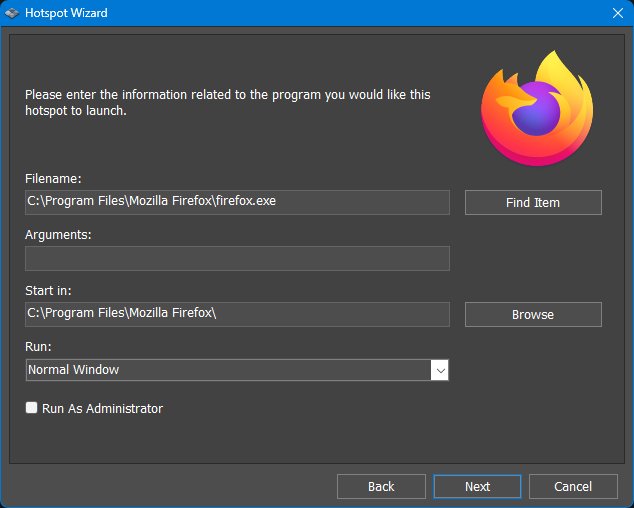Go Back to the previous wizard step
The image size is (634, 508).
[x=381, y=486]
